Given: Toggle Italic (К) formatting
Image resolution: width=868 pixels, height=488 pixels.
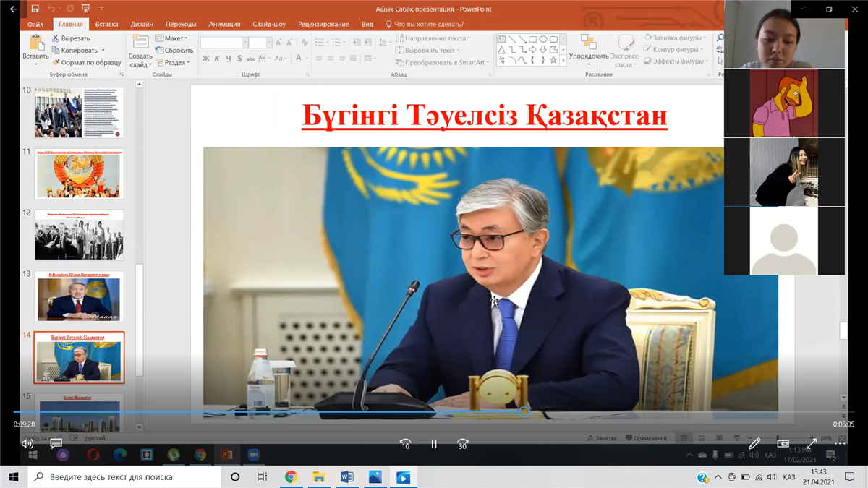Looking at the screenshot, I should [x=217, y=59].
